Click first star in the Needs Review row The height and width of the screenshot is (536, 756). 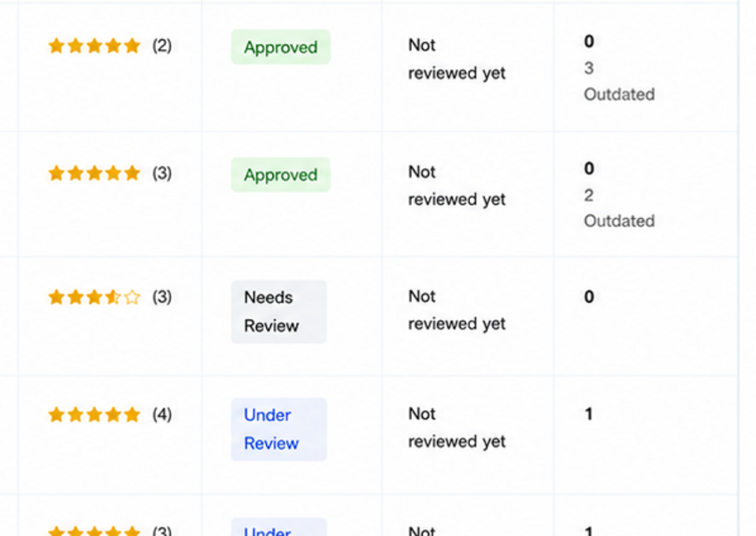pyautogui.click(x=57, y=296)
